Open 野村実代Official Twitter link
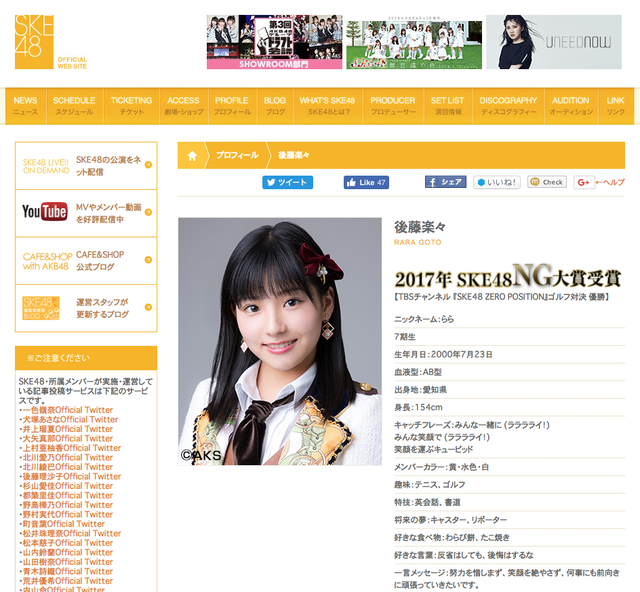The image size is (640, 592). (68, 514)
